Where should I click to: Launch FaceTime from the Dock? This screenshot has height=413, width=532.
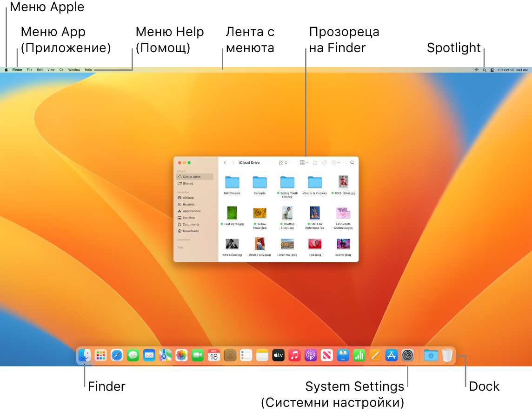coord(198,355)
